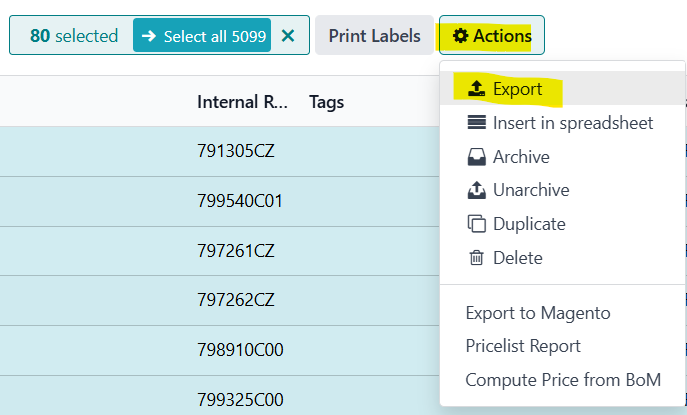687x415 pixels.
Task: Choose Export to Magento
Action: [x=538, y=313]
